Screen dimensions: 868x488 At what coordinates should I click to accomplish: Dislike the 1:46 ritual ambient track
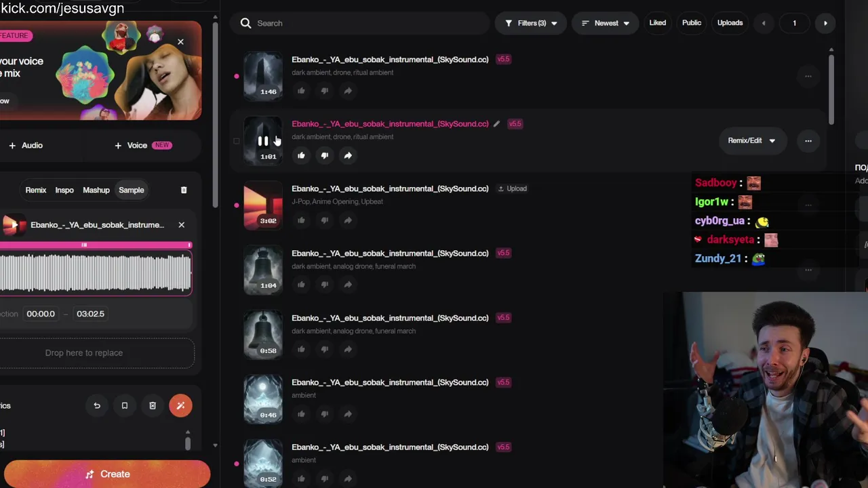pos(324,91)
